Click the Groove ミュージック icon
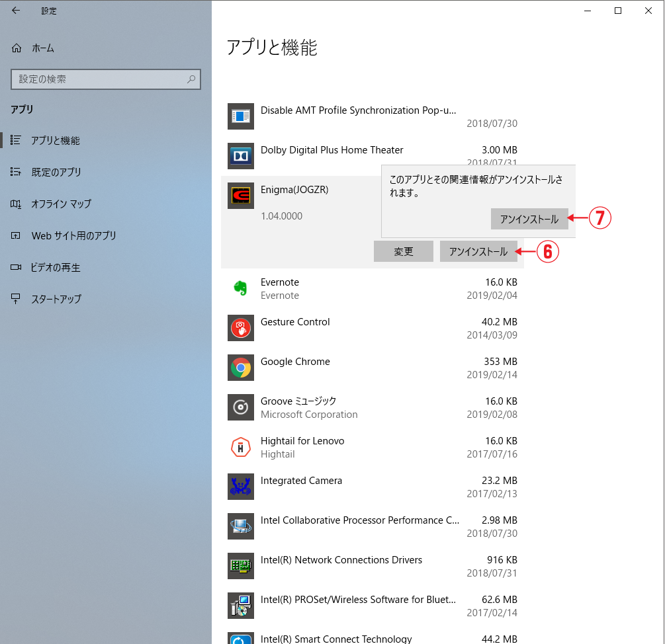This screenshot has height=644, width=665. 240,407
